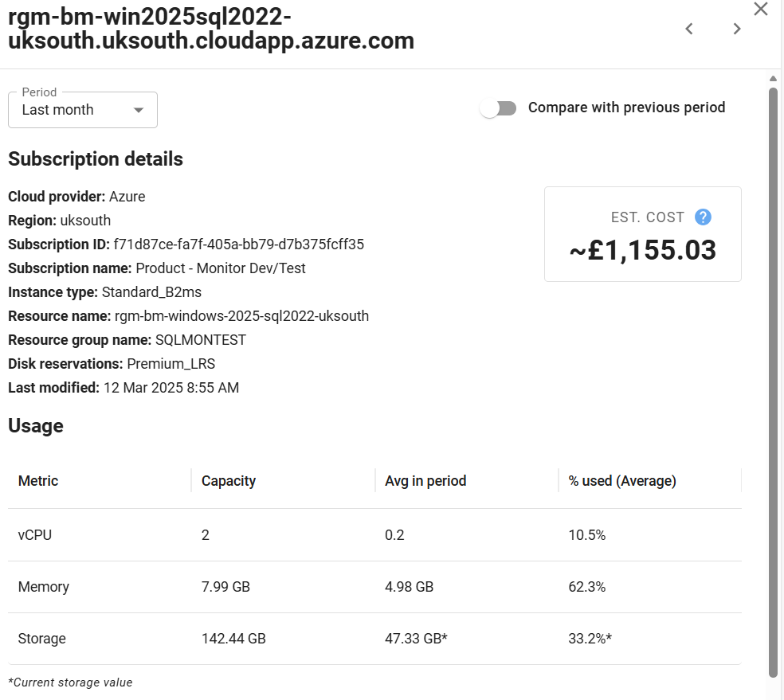
Task: Click the Period dropdown arrow
Action: [x=139, y=110]
